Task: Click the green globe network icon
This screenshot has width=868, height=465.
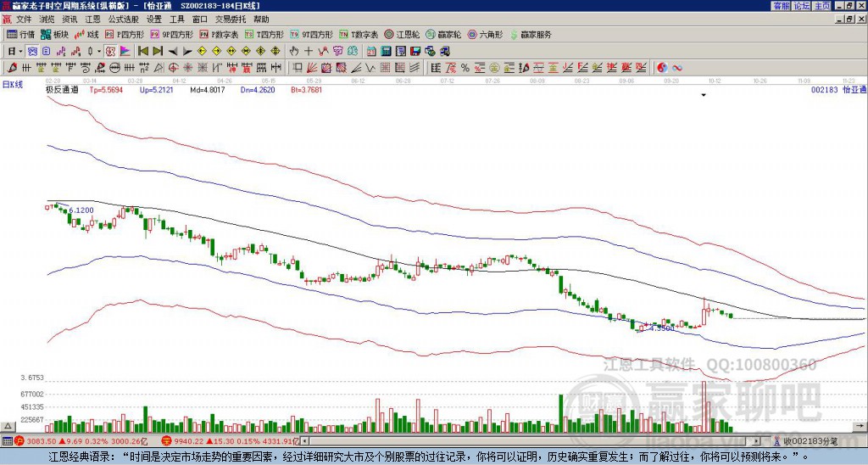Action: [x=430, y=52]
